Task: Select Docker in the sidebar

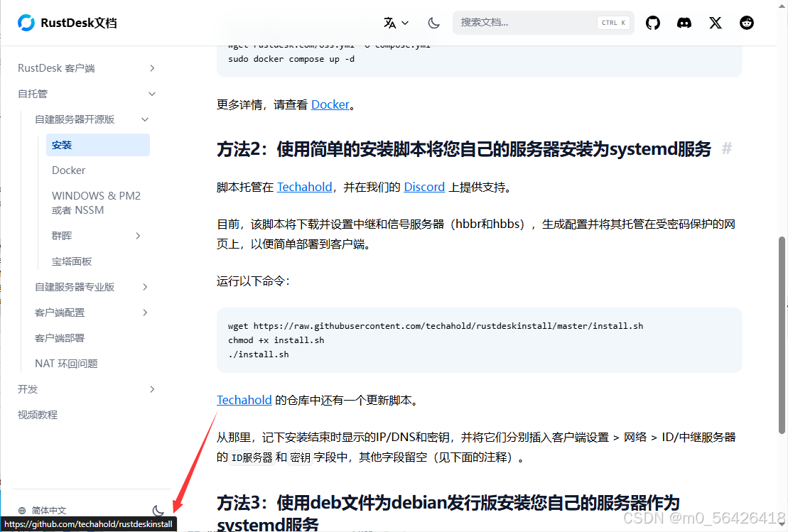Action: point(69,170)
